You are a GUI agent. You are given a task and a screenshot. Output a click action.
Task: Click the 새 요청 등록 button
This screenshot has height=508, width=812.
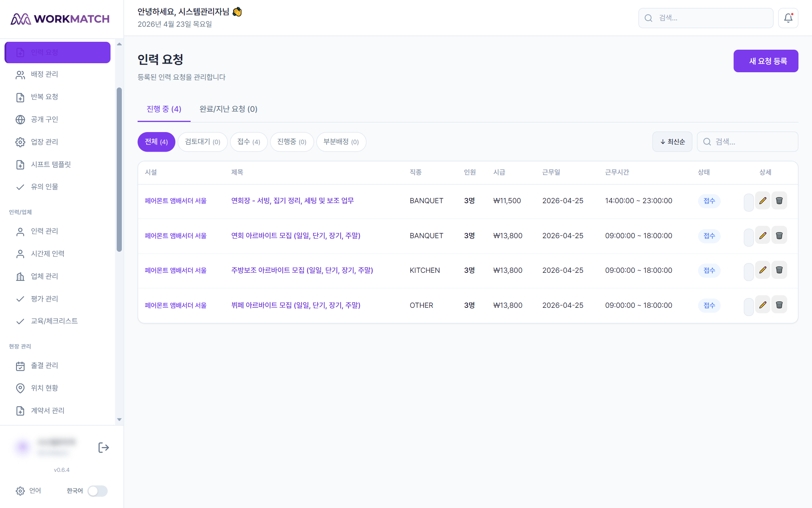tap(766, 61)
